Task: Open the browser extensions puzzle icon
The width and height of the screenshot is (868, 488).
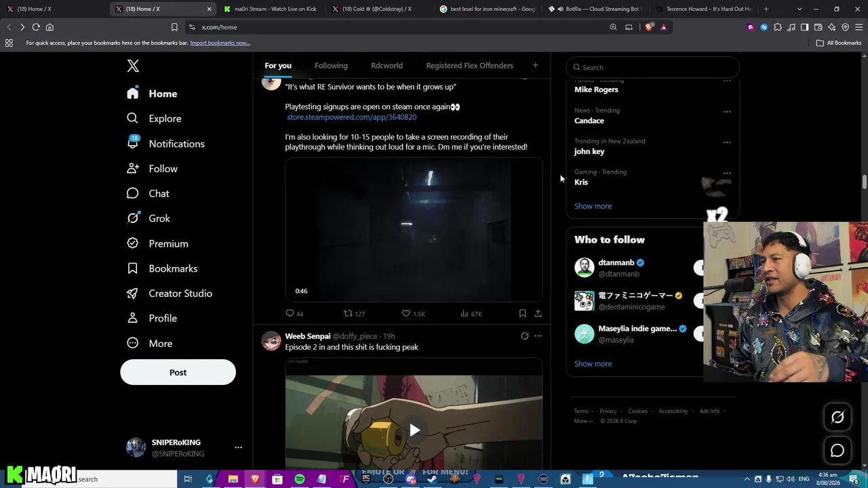Action: pos(777,27)
